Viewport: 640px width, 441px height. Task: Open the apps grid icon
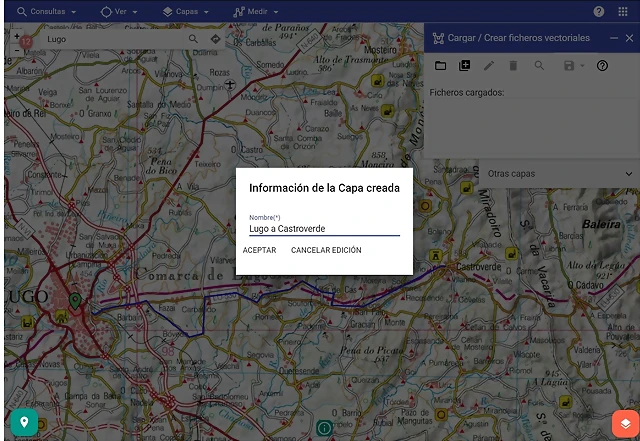(x=623, y=11)
